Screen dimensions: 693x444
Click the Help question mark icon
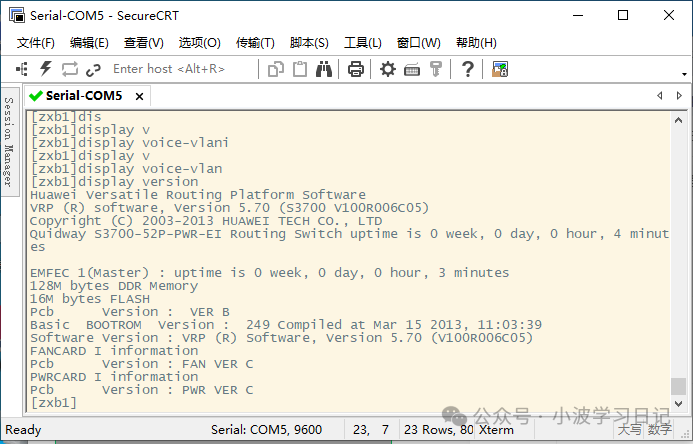pyautogui.click(x=467, y=69)
